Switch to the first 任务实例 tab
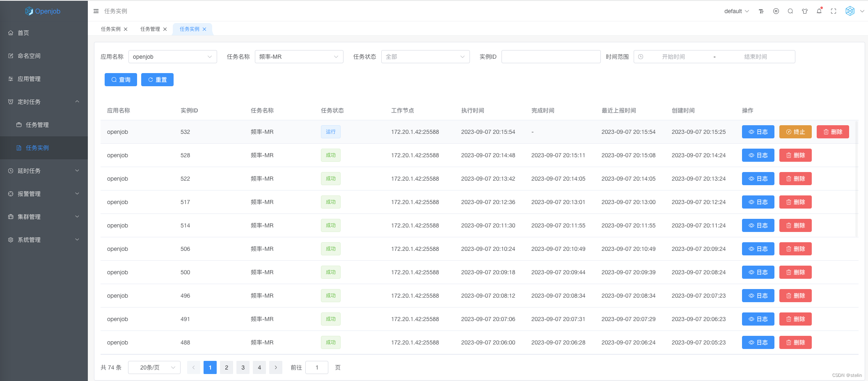This screenshot has width=868, height=381. 111,29
